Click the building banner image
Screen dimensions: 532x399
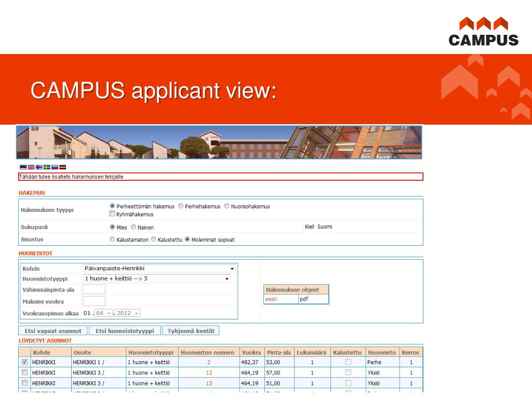click(219, 142)
